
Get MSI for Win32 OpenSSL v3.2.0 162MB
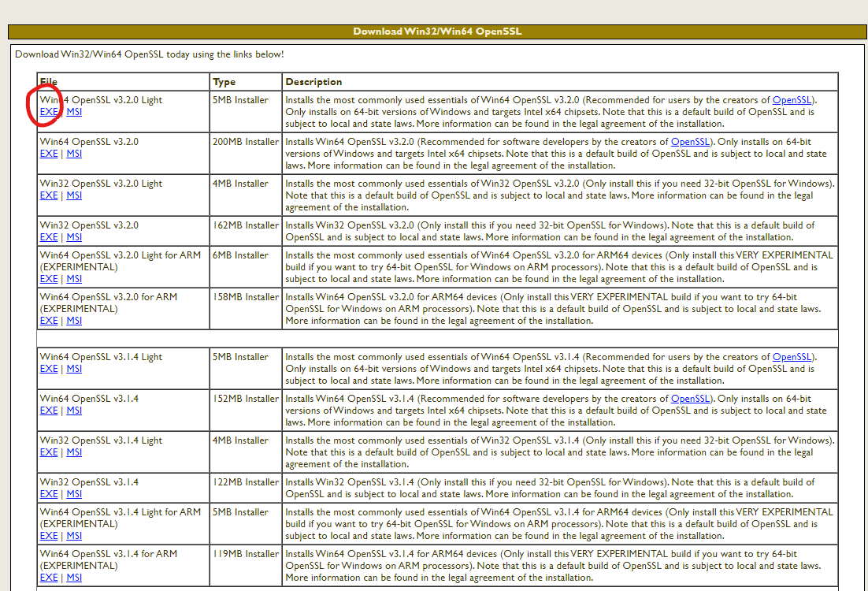(x=74, y=237)
